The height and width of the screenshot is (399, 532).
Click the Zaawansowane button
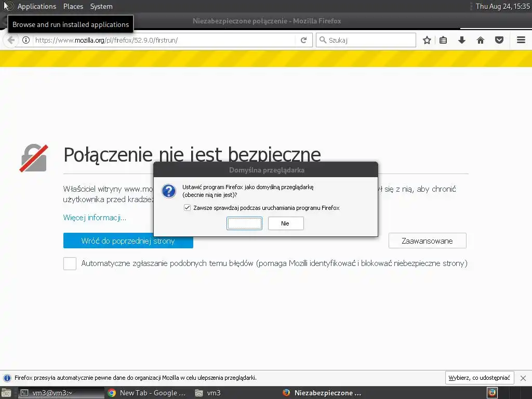click(427, 241)
